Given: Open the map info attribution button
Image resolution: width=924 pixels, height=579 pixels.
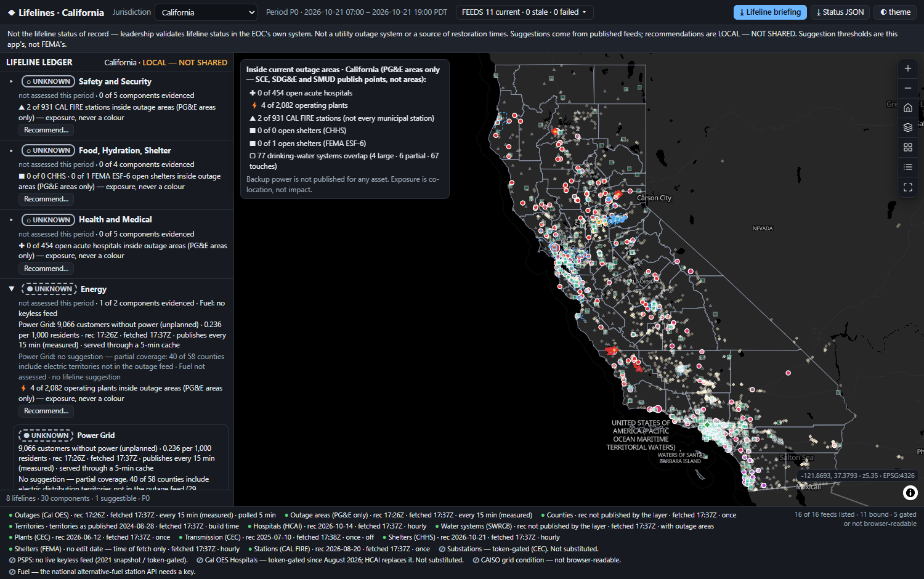Looking at the screenshot, I should pos(910,492).
